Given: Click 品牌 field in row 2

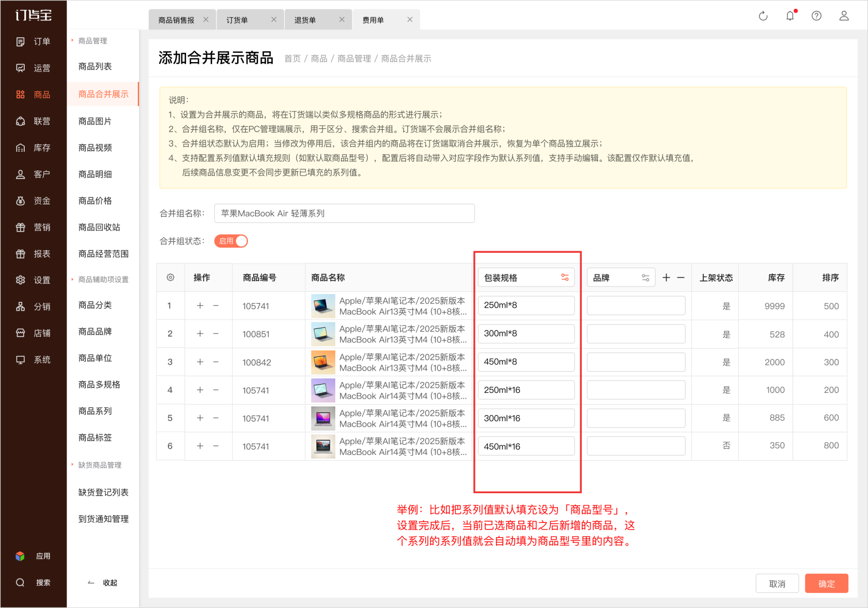Looking at the screenshot, I should [636, 333].
